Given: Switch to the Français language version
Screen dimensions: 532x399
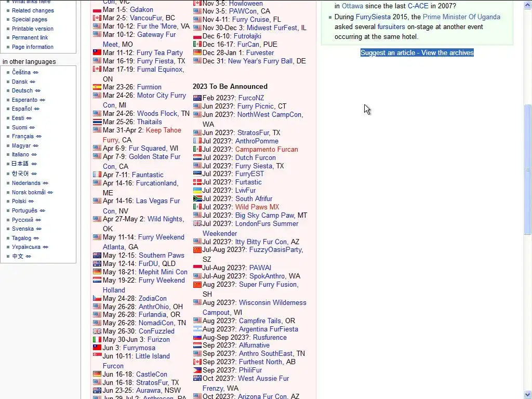Looking at the screenshot, I should click(23, 137).
